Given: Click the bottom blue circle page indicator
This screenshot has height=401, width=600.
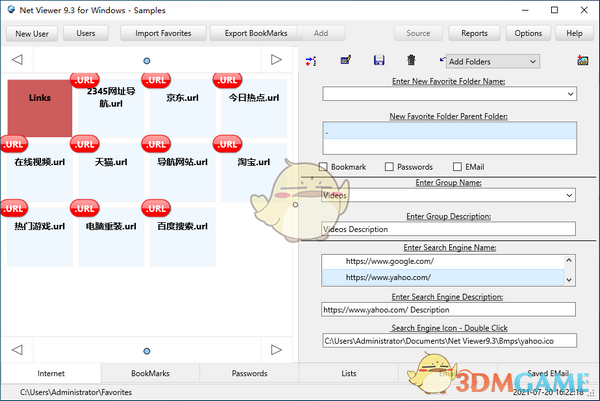Looking at the screenshot, I should click(147, 351).
